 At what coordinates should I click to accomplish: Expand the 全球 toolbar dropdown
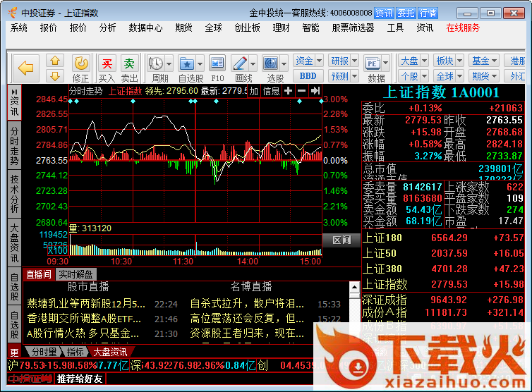point(460,76)
